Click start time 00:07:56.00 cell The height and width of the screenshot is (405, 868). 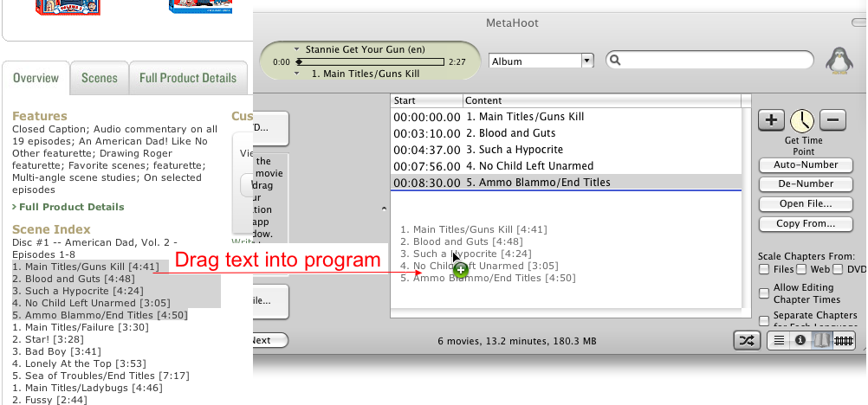tap(427, 166)
